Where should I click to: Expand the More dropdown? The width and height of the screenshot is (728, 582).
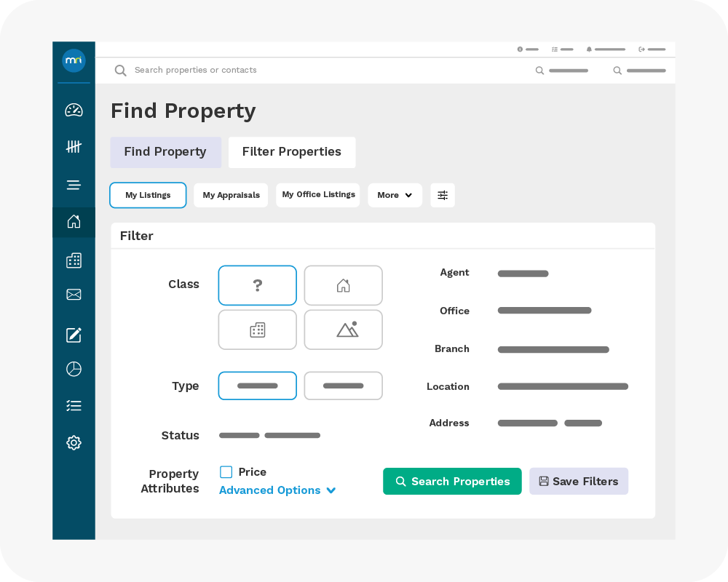pos(395,195)
